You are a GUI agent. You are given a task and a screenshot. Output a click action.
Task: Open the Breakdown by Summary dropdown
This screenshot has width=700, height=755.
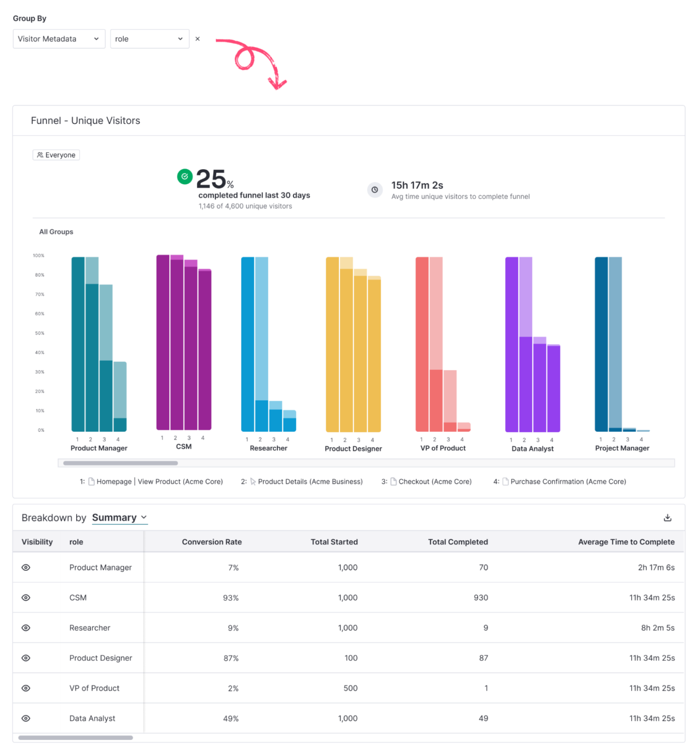pyautogui.click(x=119, y=517)
